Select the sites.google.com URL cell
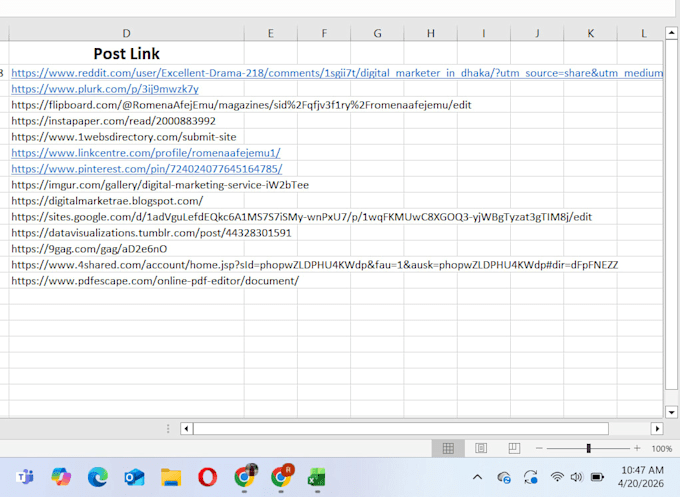 pos(301,217)
